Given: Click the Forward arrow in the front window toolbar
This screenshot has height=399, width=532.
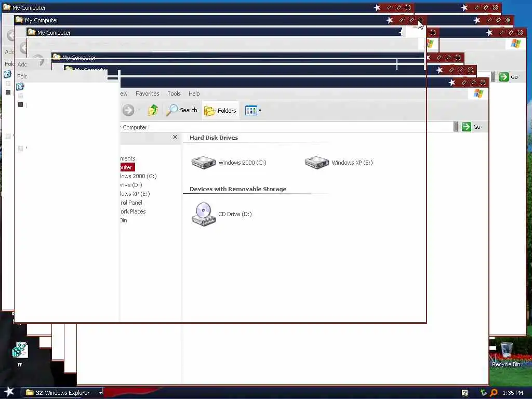Looking at the screenshot, I should 128,110.
